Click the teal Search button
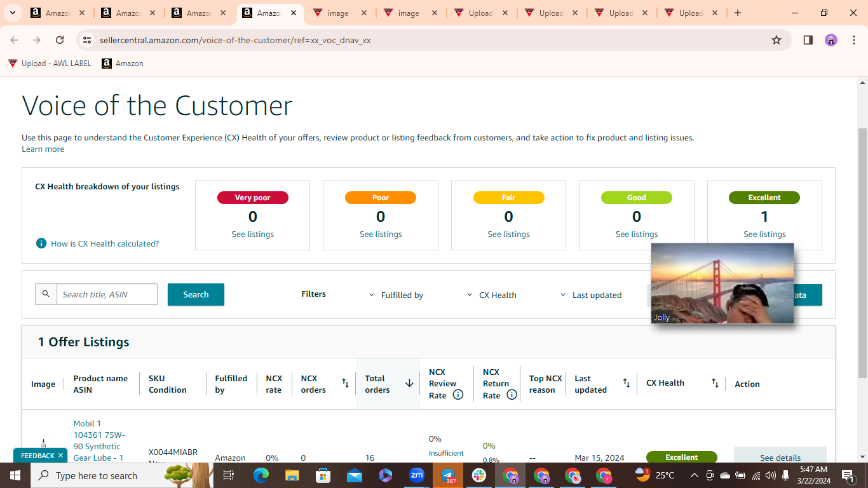Image resolution: width=868 pixels, height=488 pixels. coord(196,294)
